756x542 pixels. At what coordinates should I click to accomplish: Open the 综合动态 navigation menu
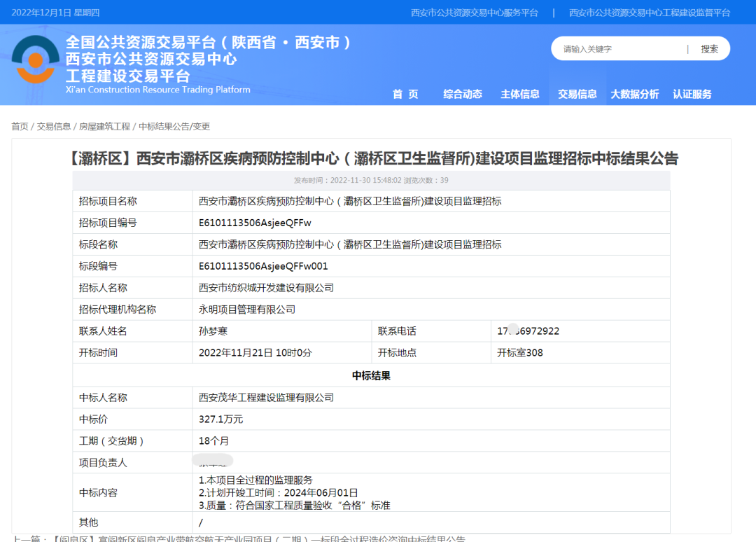(463, 94)
